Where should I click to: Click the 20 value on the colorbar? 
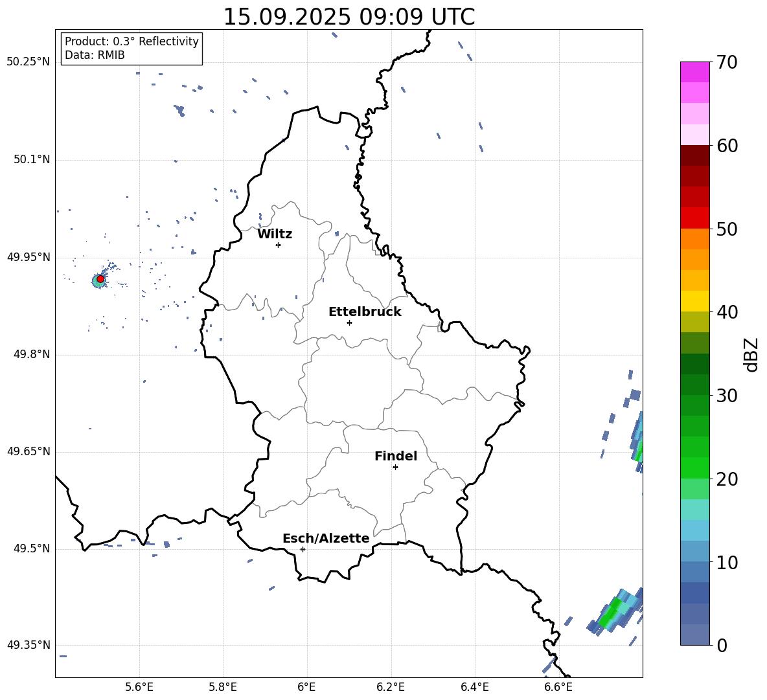[x=727, y=479]
